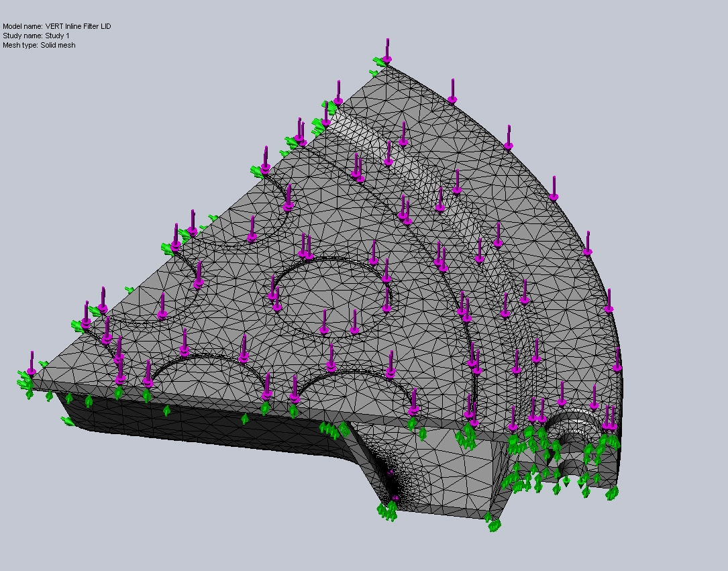Viewport: 728px width, 571px height.
Task: Click the green fixture arrows at far-left lid tip
Action: (25, 384)
